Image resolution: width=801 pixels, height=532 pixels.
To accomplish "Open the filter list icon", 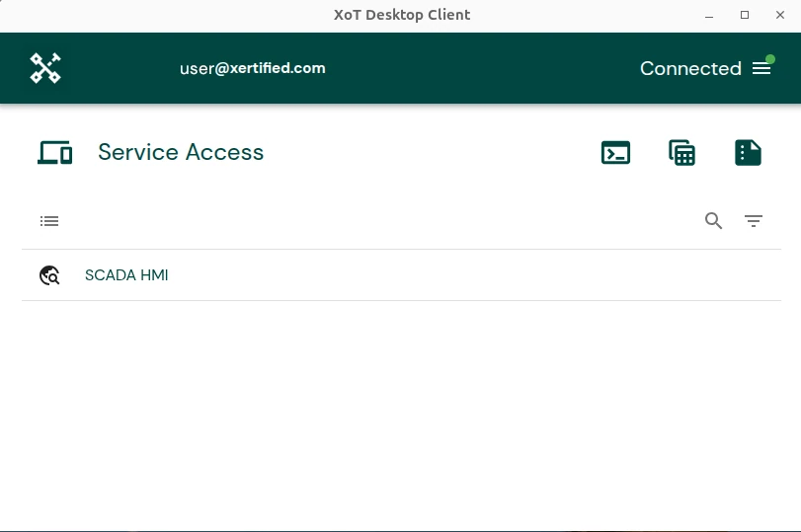I will (x=754, y=221).
